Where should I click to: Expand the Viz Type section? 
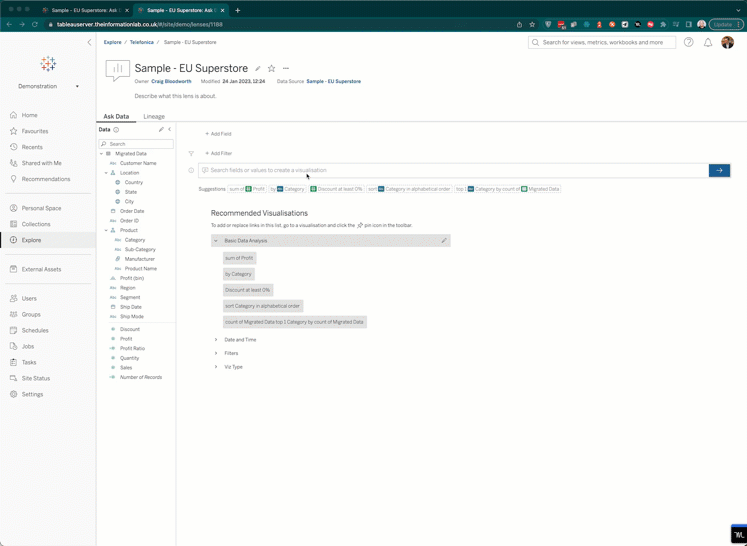click(x=216, y=367)
